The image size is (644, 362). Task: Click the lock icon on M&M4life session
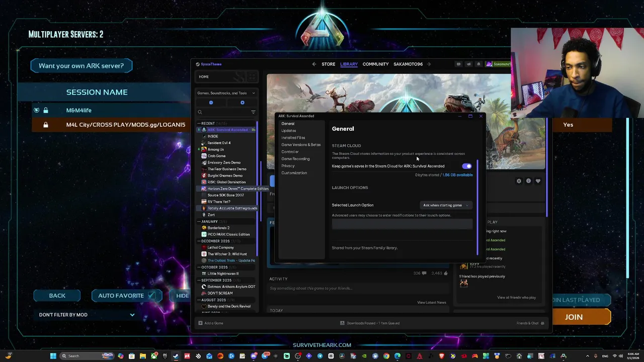coord(46,110)
